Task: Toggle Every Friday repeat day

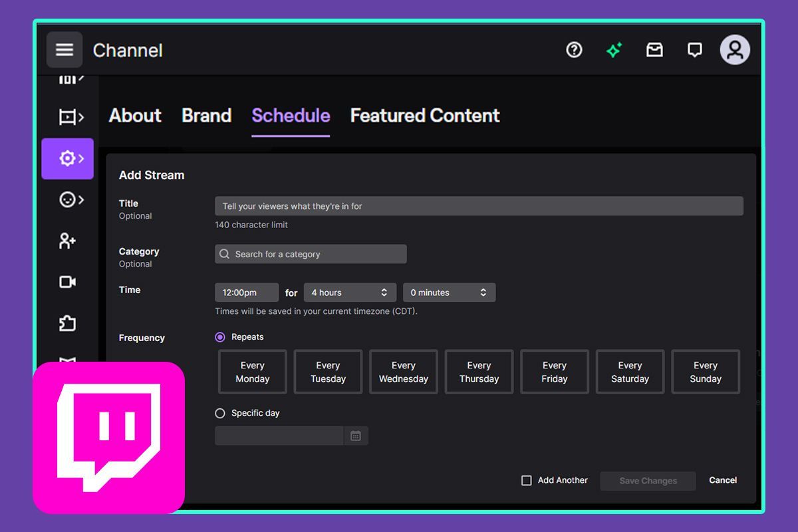Action: [x=555, y=372]
